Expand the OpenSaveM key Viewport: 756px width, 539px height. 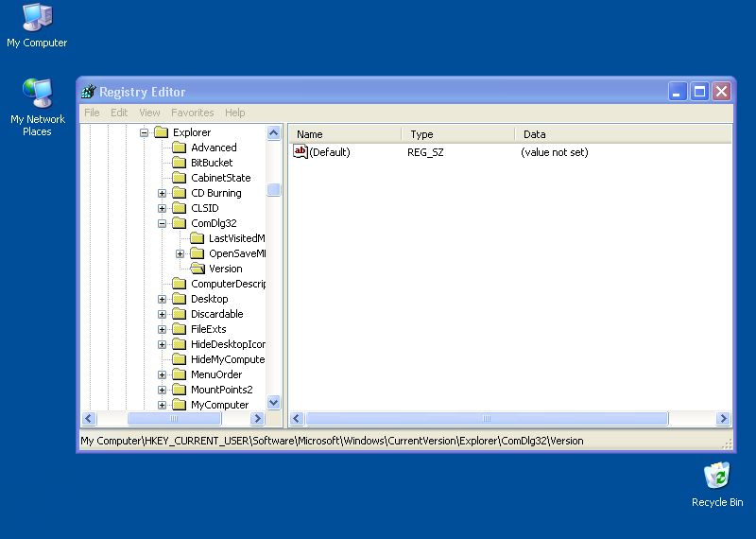180,253
